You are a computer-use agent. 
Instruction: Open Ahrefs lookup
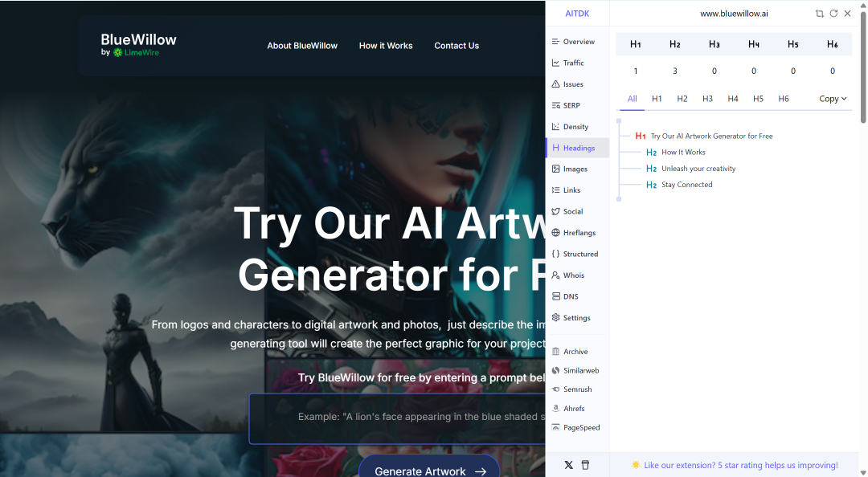[568, 409]
